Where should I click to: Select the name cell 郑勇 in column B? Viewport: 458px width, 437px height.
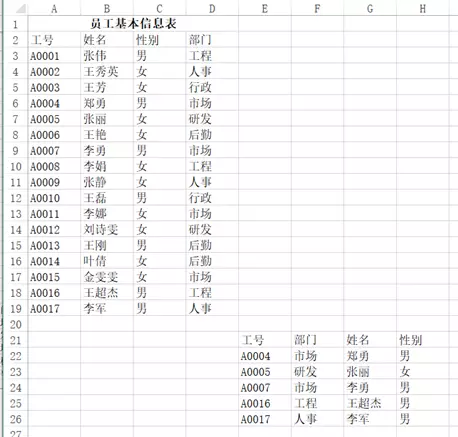(x=107, y=103)
